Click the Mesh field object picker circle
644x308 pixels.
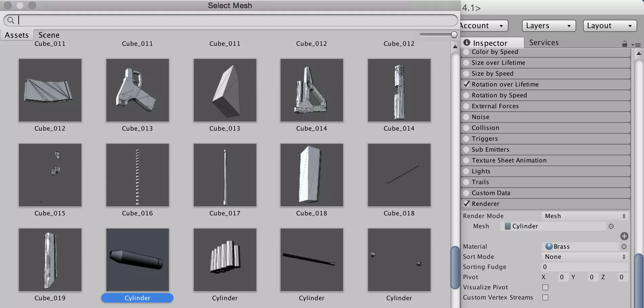pos(611,226)
